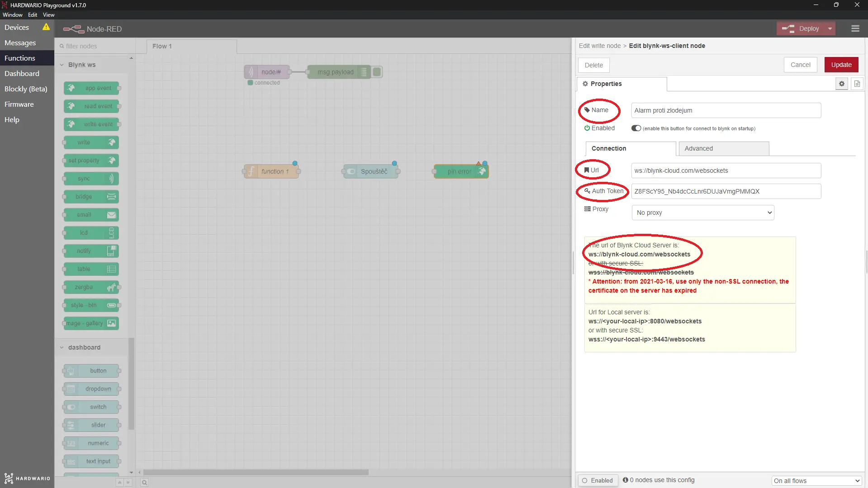Select the write palette node
This screenshot has width=868, height=488.
pyautogui.click(x=92, y=142)
